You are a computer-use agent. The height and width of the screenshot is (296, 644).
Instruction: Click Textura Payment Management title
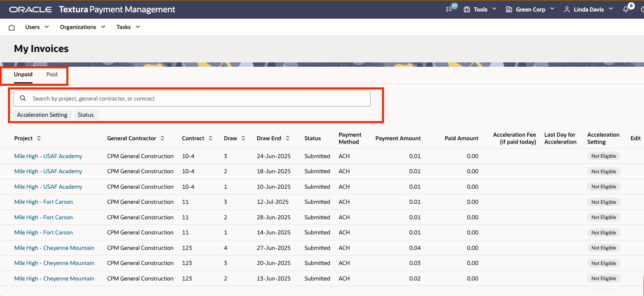117,10
